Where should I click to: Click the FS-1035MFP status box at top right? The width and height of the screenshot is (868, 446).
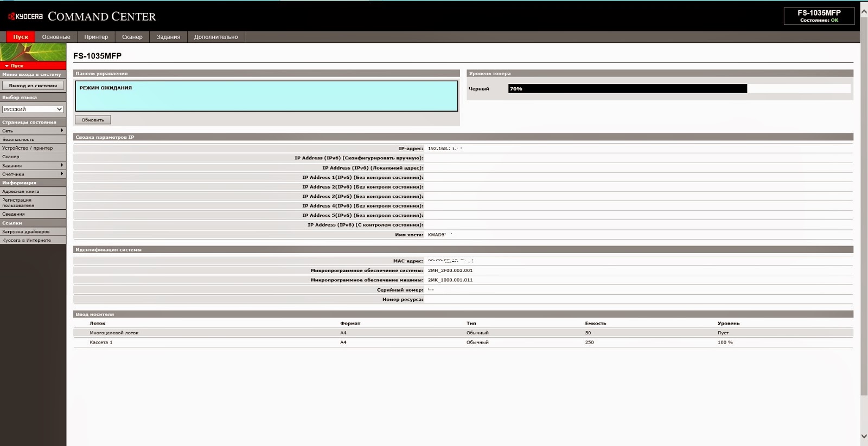[819, 16]
